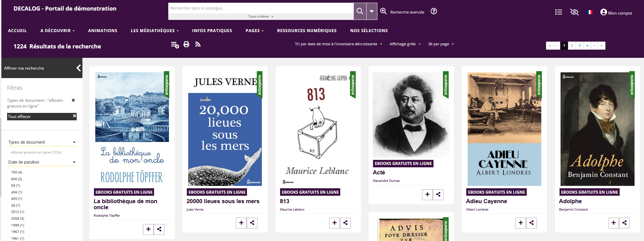This screenshot has height=241, width=644.
Task: Open PAGES menu
Action: pos(254,30)
